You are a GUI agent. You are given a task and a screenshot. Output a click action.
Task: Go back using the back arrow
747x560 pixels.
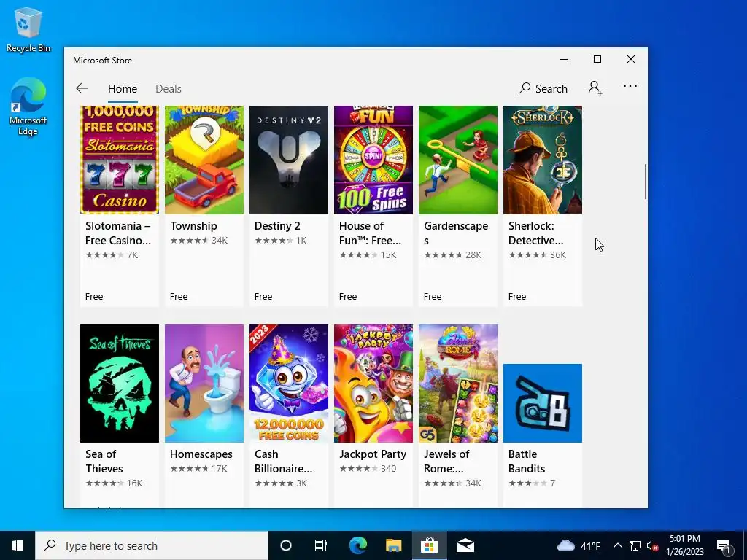click(x=82, y=88)
